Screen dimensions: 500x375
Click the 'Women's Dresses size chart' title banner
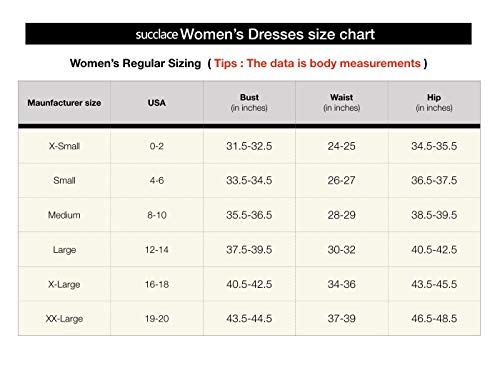(x=248, y=34)
